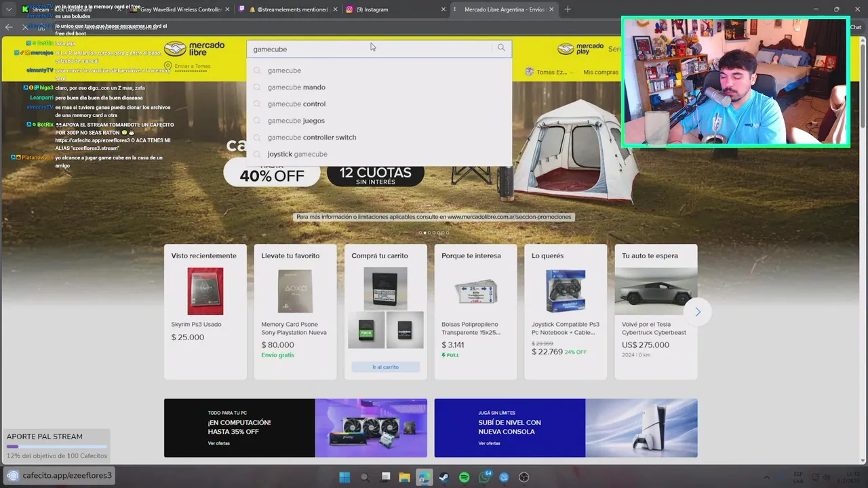Click the Ir al carrito button

[385, 367]
